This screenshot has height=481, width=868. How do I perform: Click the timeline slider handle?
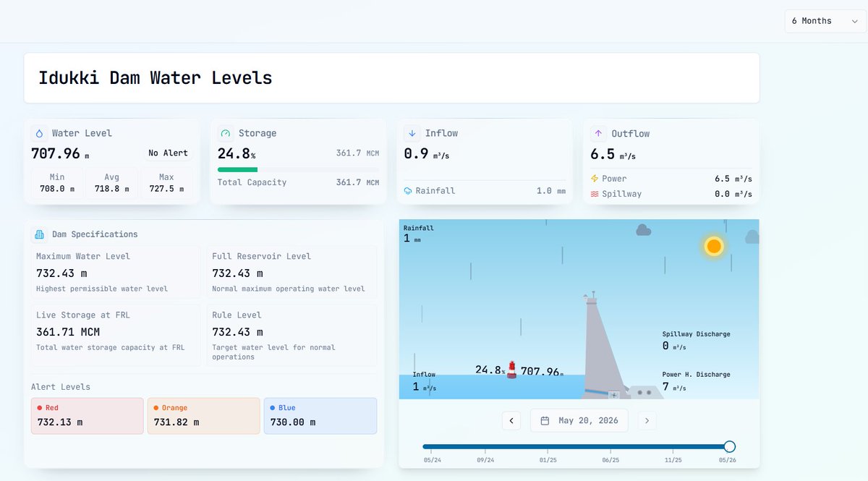click(730, 447)
